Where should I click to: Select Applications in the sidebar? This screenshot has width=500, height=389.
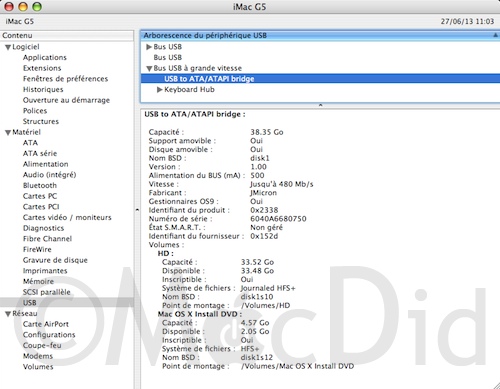click(x=45, y=57)
